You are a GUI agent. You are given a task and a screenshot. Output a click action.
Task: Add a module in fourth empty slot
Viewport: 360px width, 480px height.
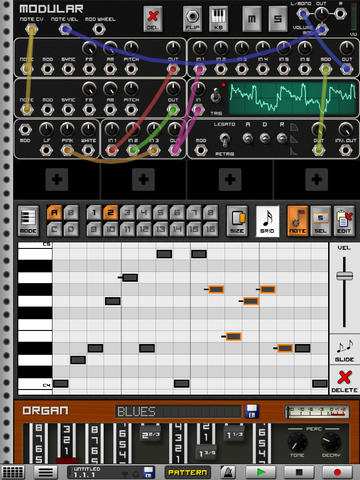point(317,179)
